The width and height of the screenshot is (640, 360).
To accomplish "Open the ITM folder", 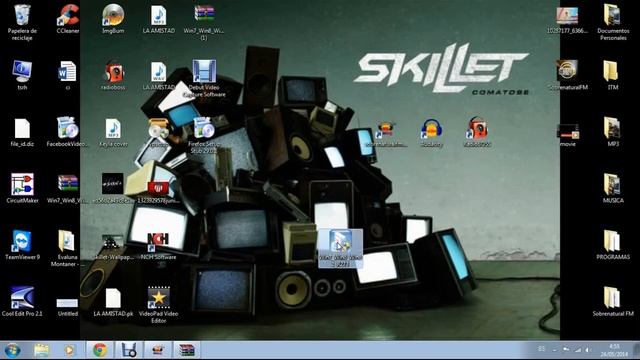I will coord(613,75).
